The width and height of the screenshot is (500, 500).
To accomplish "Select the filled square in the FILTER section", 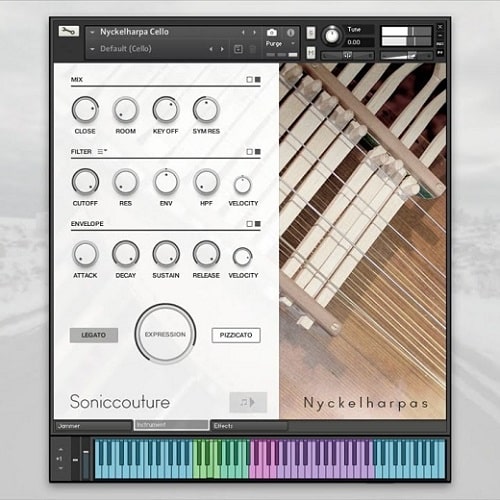I will tap(258, 152).
